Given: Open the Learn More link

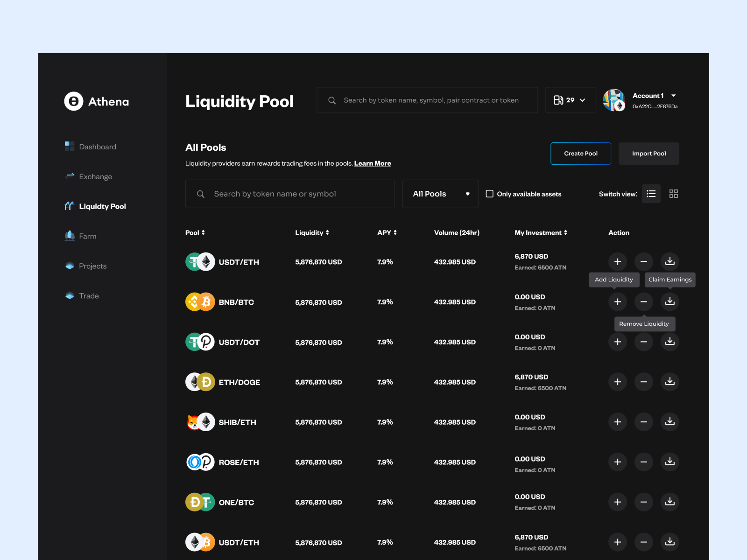Looking at the screenshot, I should coord(372,163).
